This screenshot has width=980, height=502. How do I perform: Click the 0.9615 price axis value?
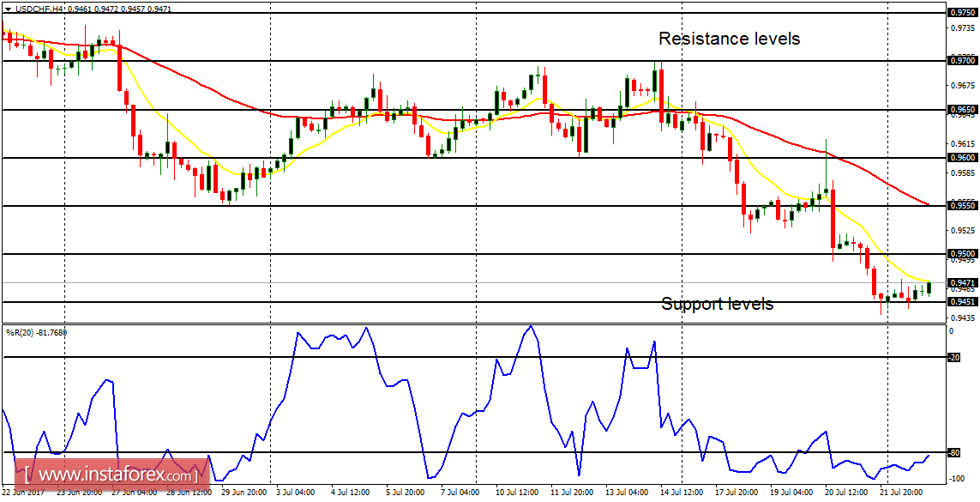point(962,143)
